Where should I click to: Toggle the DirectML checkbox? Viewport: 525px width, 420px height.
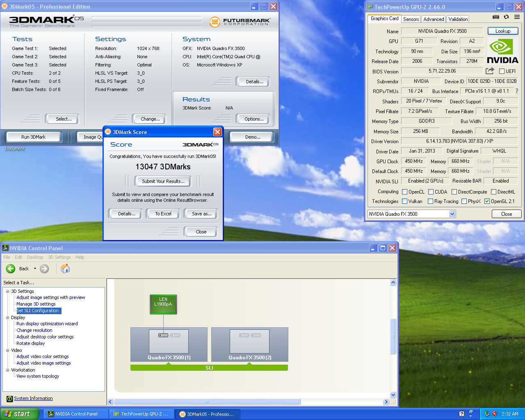494,192
